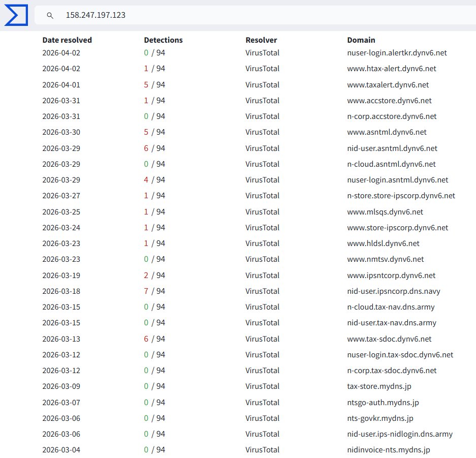Select domain ntsgo-auth.mydns.jp

[383, 402]
